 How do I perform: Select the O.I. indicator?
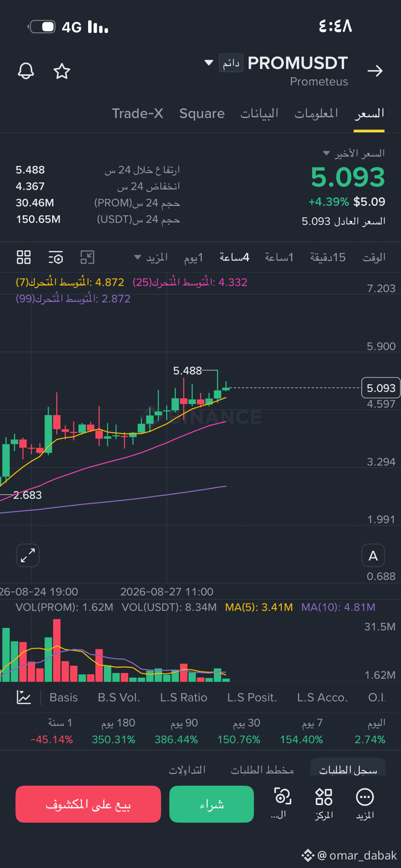(377, 697)
